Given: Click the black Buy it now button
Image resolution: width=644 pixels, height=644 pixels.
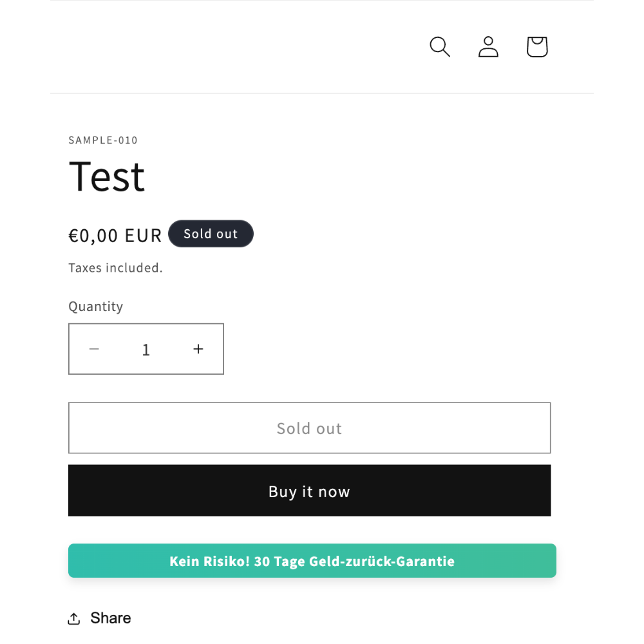Looking at the screenshot, I should click(x=309, y=490).
